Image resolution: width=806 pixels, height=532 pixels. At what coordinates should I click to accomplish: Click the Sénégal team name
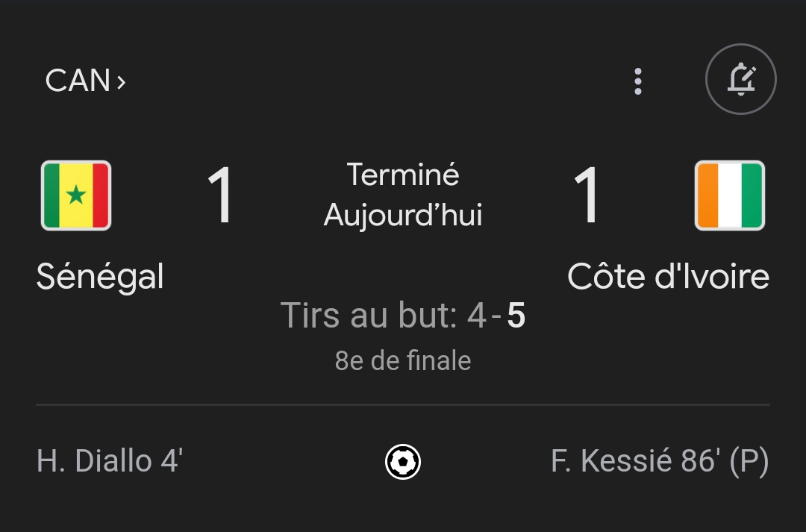coord(101,276)
